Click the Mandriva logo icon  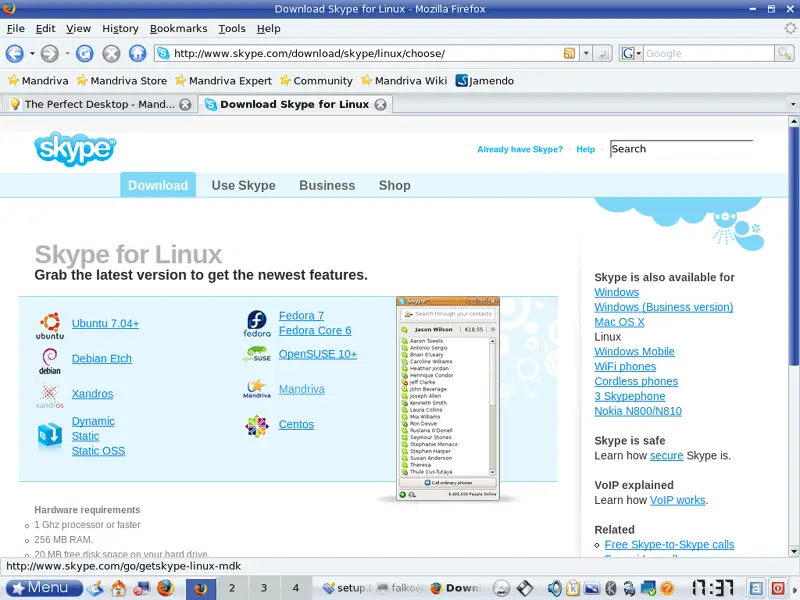point(257,389)
